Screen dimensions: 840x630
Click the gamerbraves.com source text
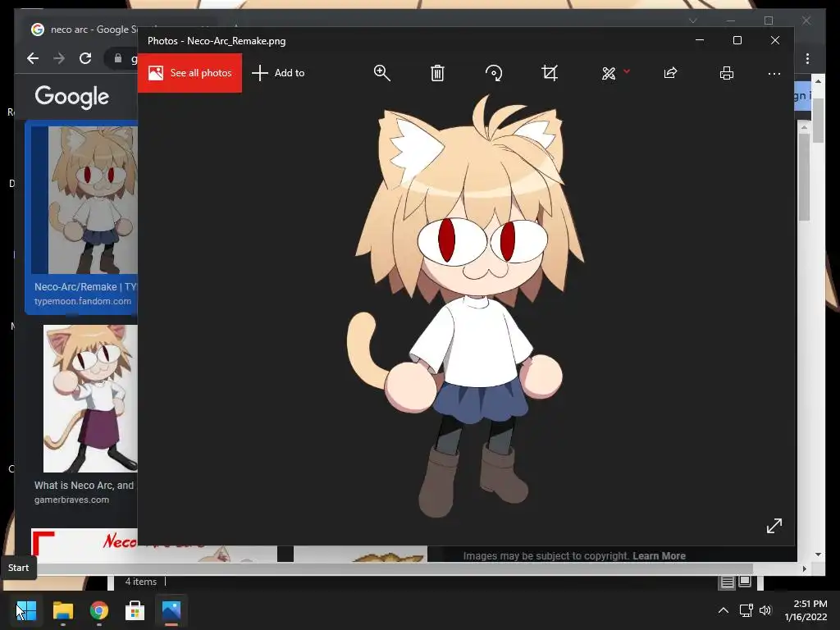pyautogui.click(x=72, y=500)
